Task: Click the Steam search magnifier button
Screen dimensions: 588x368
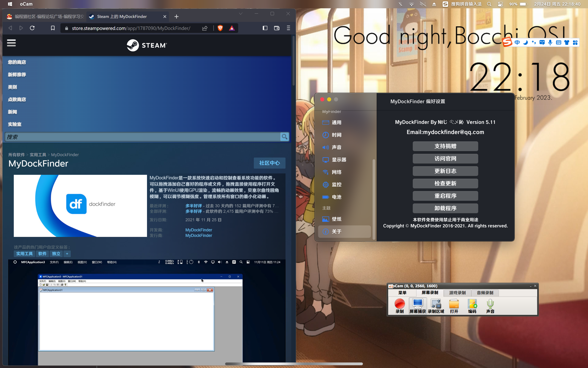Action: (284, 137)
